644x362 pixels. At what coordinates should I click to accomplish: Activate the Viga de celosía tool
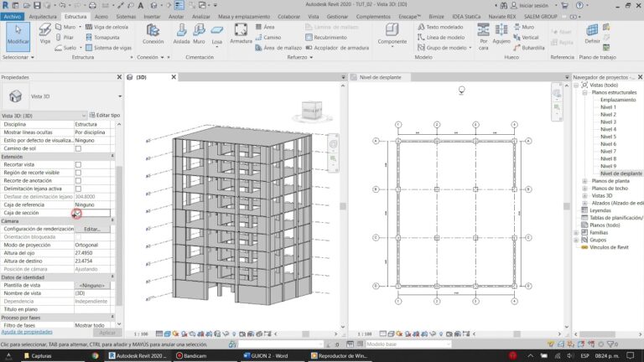coord(106,27)
